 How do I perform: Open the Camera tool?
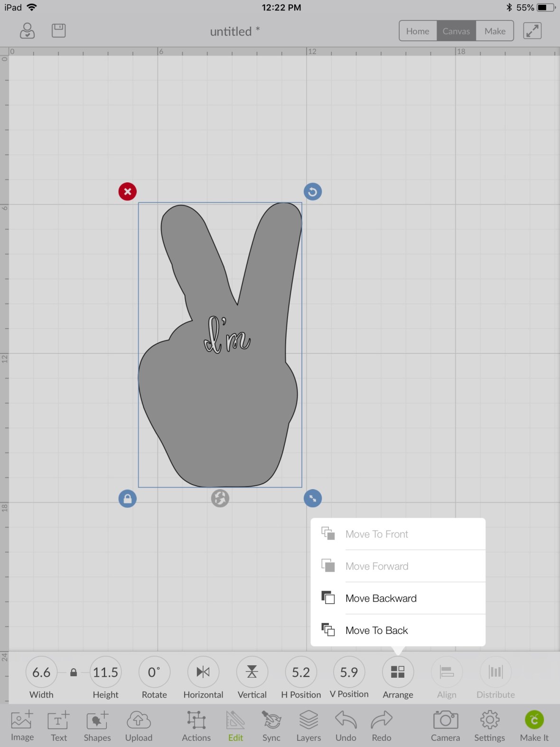(445, 725)
